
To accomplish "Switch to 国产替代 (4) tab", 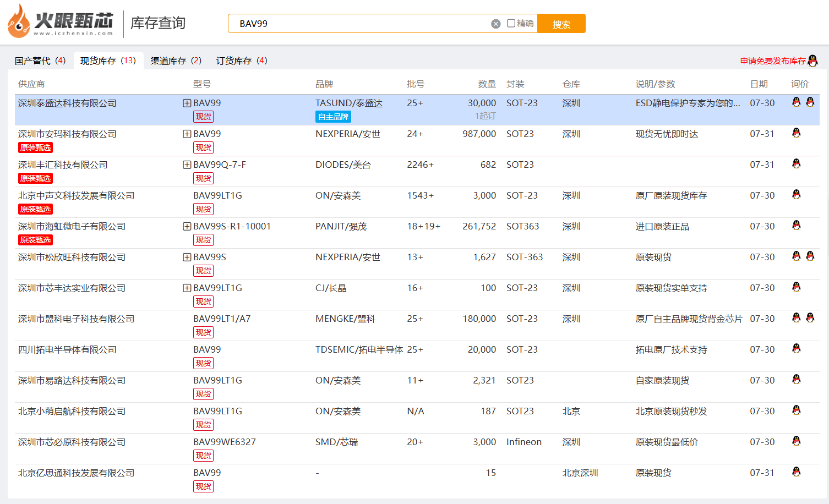I will [x=40, y=61].
